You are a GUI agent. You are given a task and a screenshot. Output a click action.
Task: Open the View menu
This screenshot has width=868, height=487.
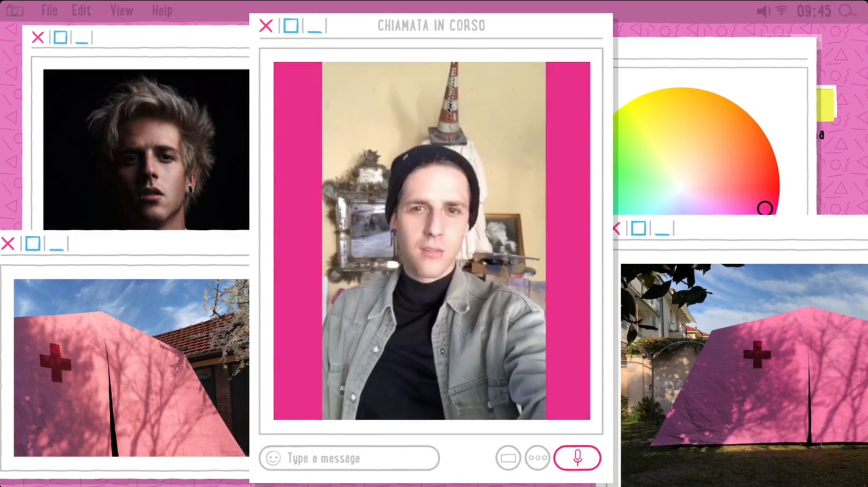click(122, 10)
